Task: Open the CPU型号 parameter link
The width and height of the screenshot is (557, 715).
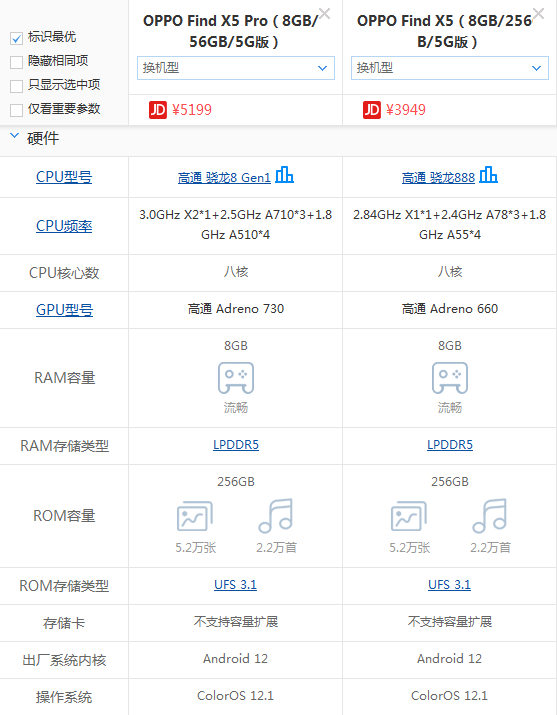Action: (x=64, y=176)
